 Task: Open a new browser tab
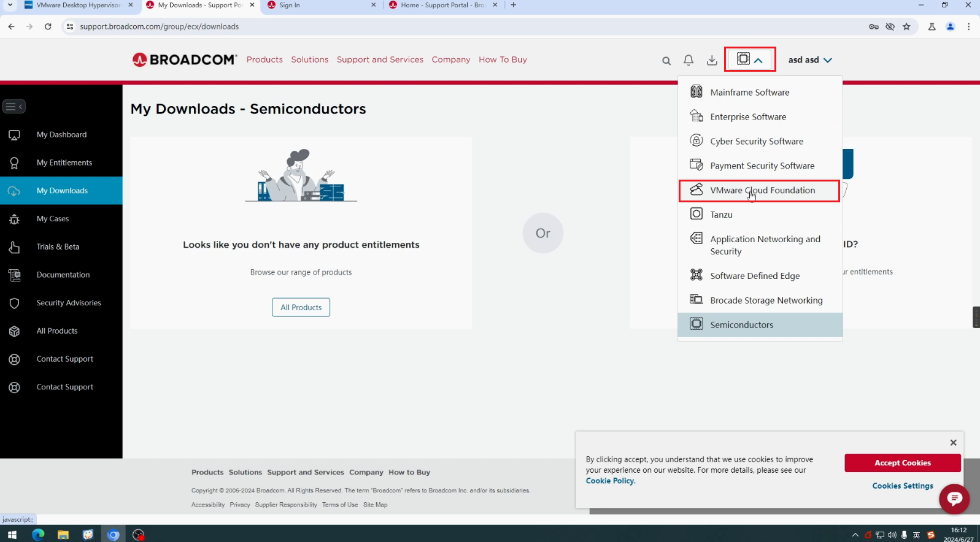514,5
